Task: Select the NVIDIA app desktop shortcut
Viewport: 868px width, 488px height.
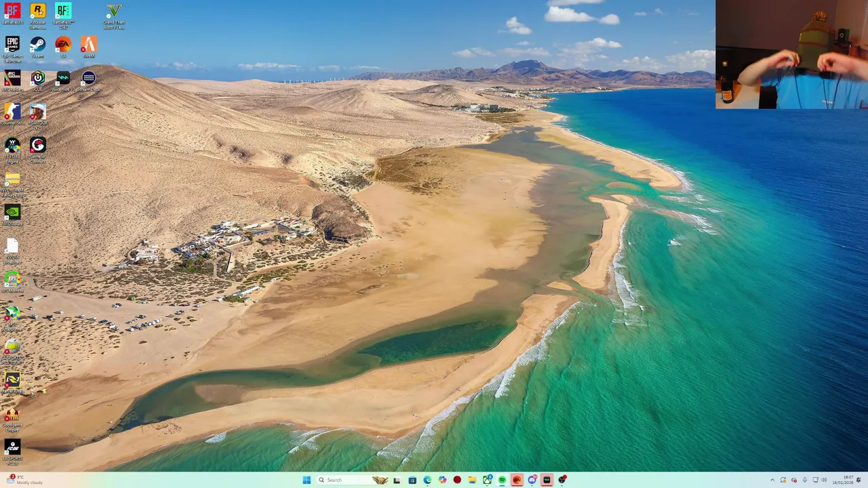Action: (12, 215)
